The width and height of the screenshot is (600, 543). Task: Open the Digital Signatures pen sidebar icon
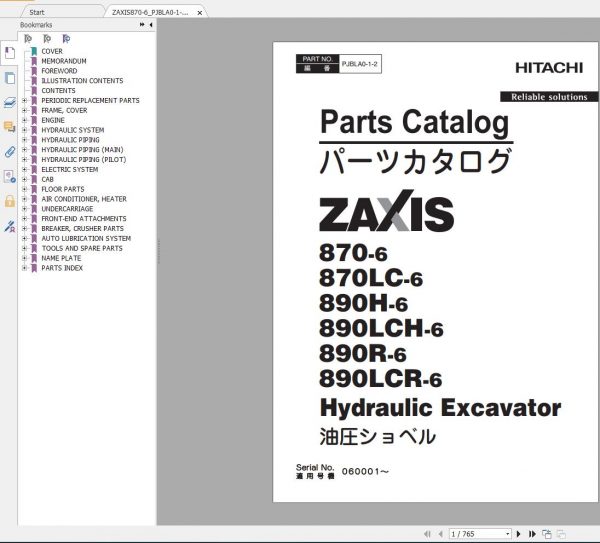click(10, 226)
